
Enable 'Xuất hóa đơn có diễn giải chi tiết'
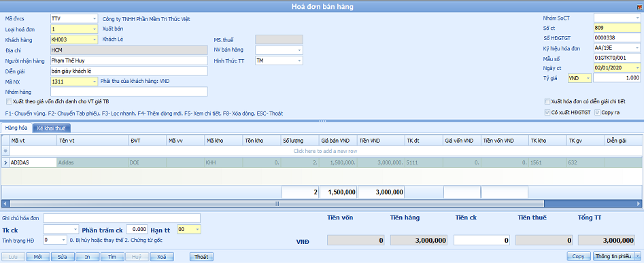(547, 101)
